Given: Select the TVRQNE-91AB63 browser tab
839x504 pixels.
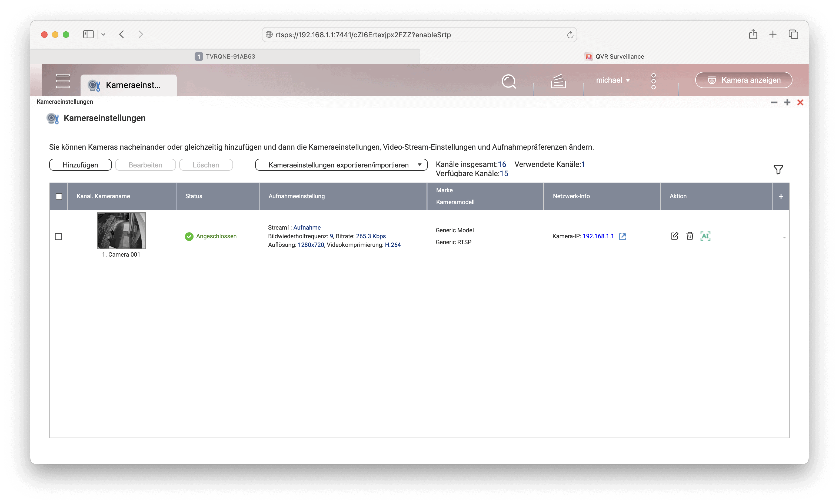Looking at the screenshot, I should pyautogui.click(x=225, y=56).
